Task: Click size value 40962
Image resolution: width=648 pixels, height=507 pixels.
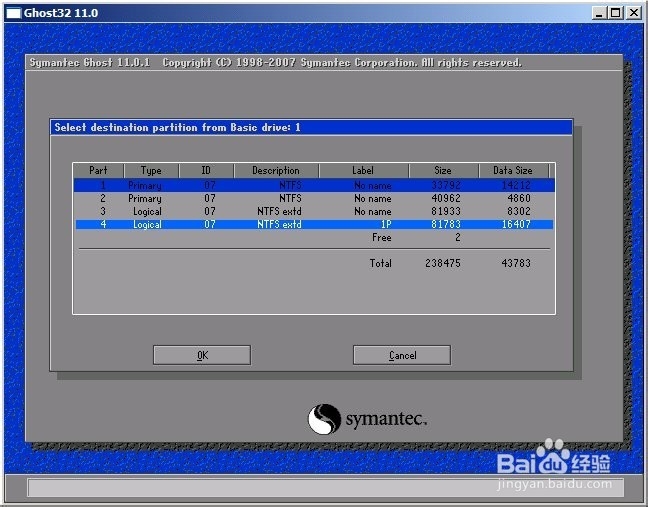Action: pyautogui.click(x=446, y=198)
